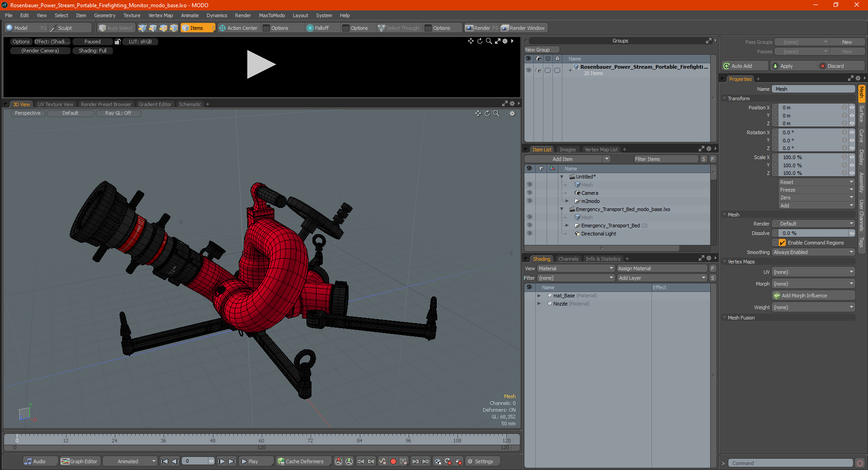Switch to Channels tab
The height and width of the screenshot is (470, 868).
(x=568, y=259)
